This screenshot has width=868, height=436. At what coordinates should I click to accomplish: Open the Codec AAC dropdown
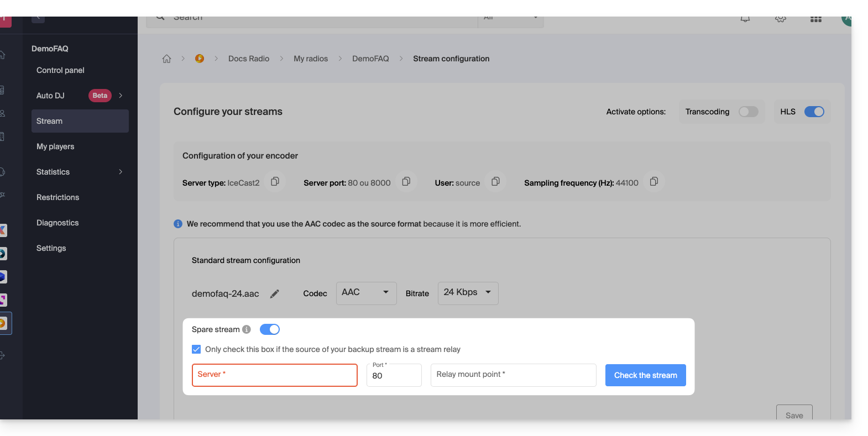(366, 293)
